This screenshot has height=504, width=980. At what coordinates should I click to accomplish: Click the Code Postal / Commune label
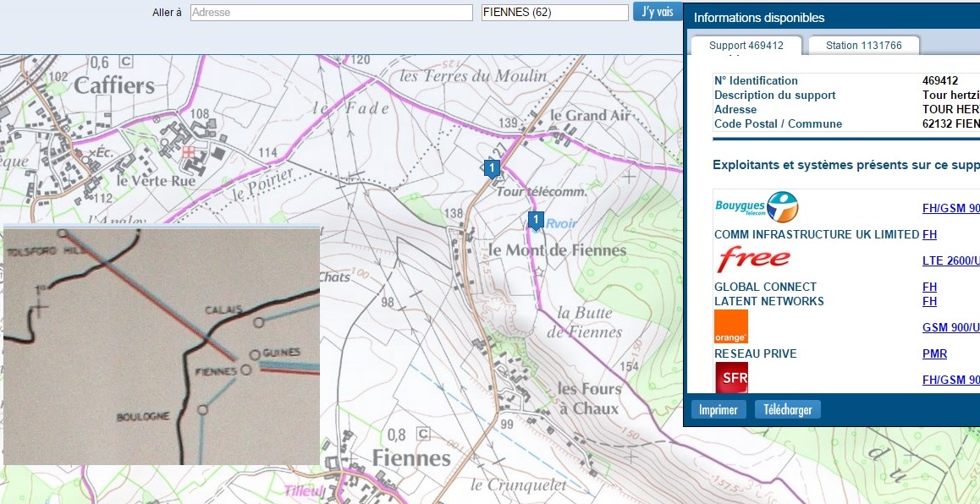(x=778, y=123)
